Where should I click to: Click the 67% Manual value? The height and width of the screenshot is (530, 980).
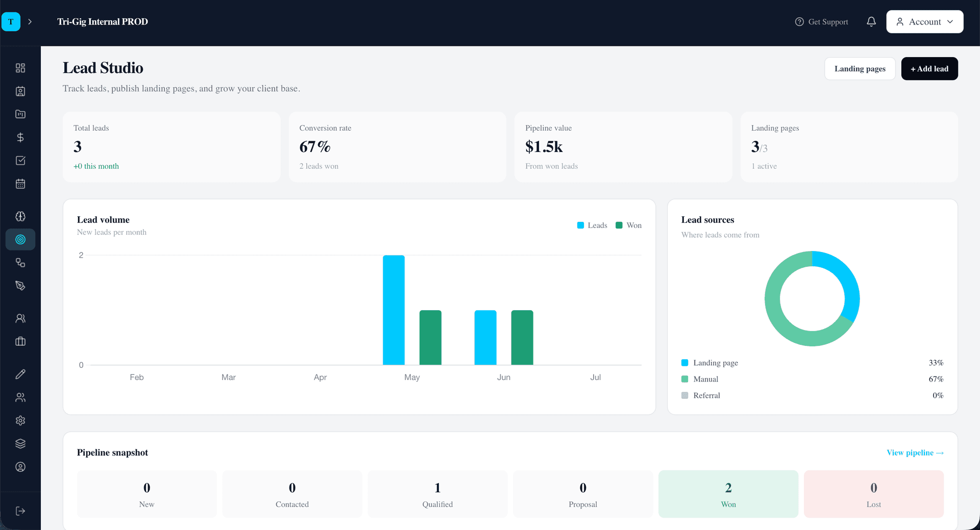936,379
